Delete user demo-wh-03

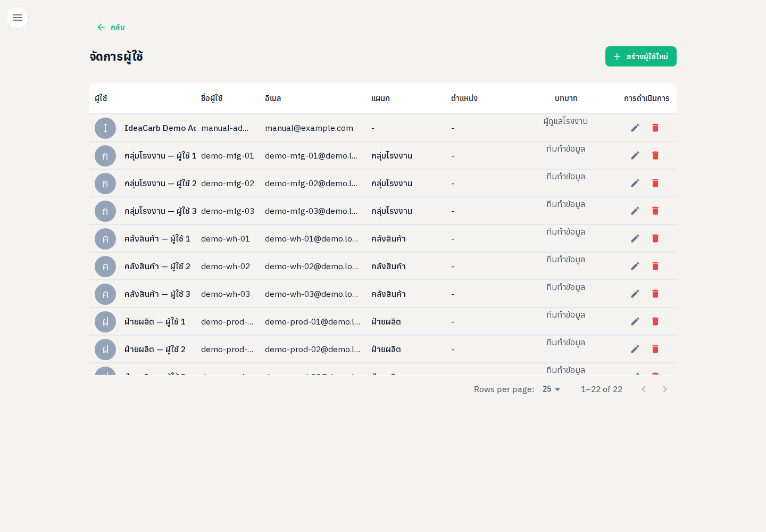(x=655, y=294)
